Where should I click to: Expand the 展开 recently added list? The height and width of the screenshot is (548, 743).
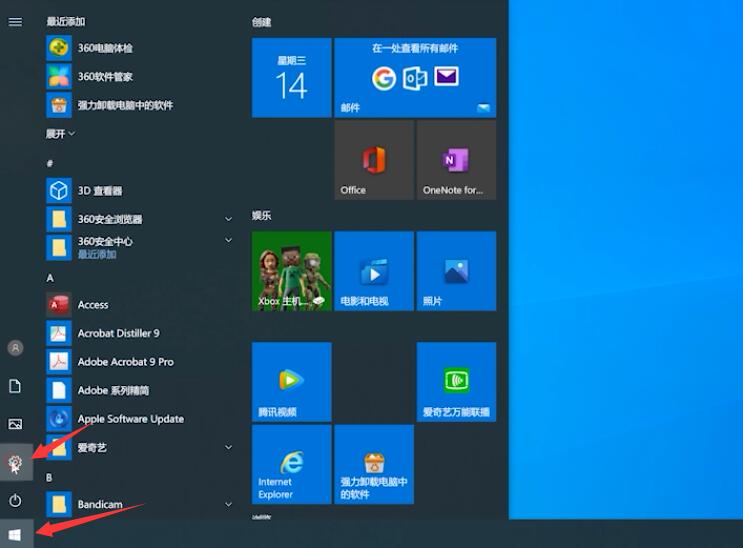pos(60,134)
